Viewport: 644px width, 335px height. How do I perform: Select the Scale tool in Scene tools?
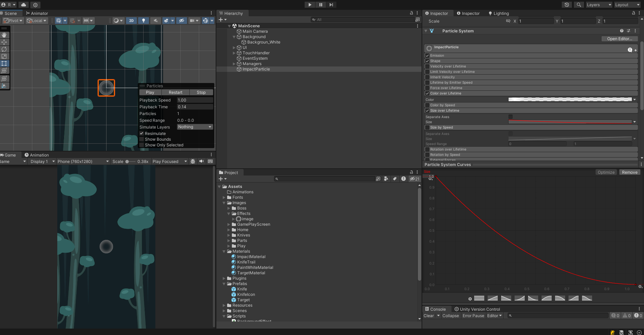4,56
